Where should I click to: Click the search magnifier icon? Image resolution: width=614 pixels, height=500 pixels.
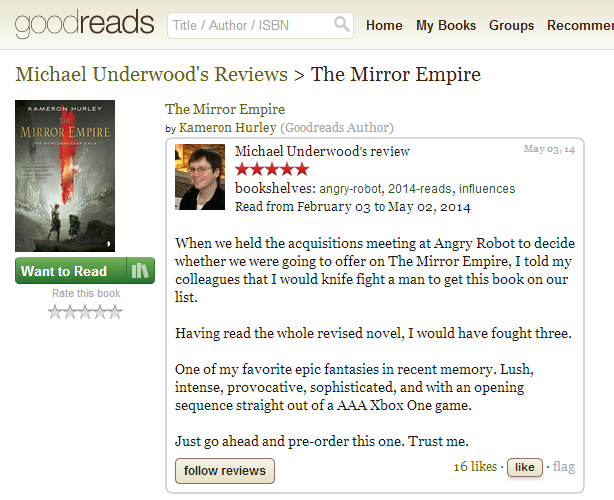tap(341, 25)
